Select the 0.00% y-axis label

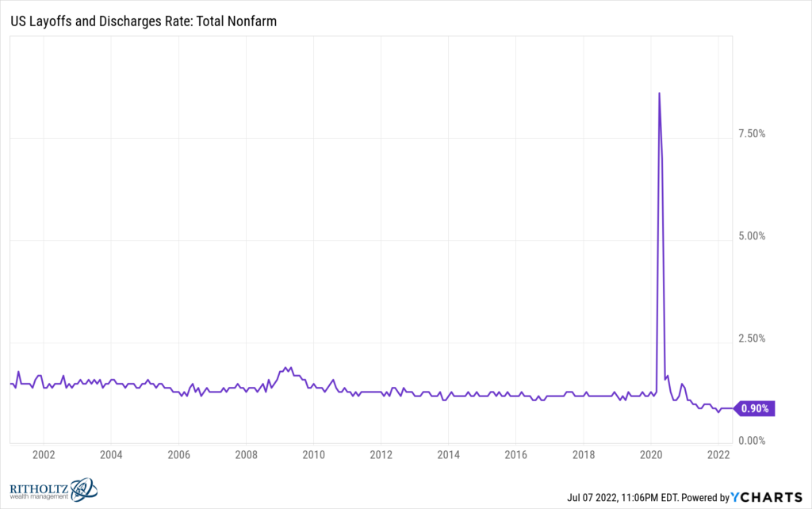(749, 441)
